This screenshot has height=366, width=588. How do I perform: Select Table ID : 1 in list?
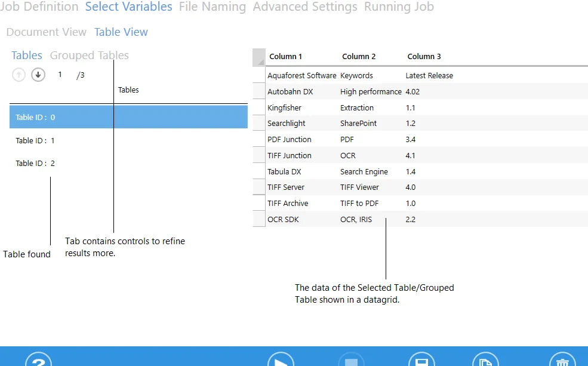(35, 141)
